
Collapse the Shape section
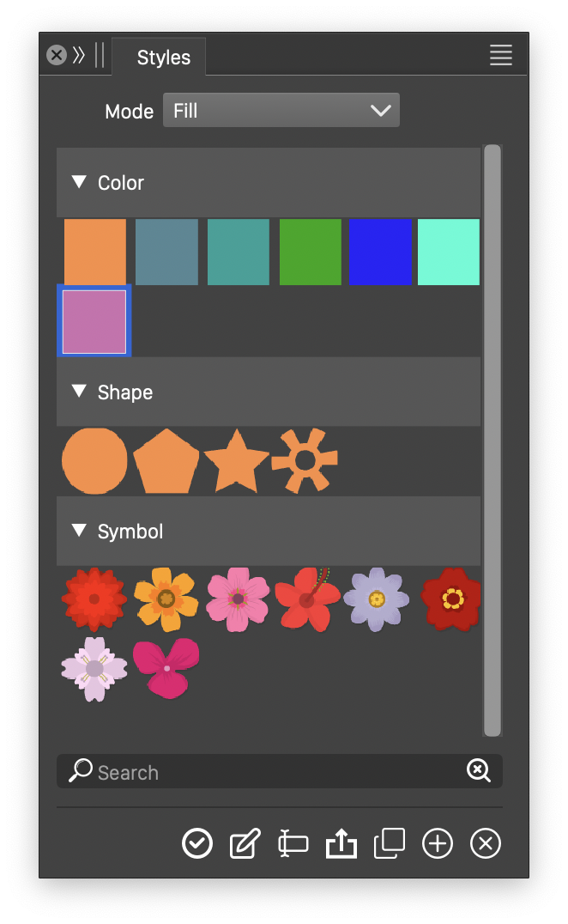80,392
